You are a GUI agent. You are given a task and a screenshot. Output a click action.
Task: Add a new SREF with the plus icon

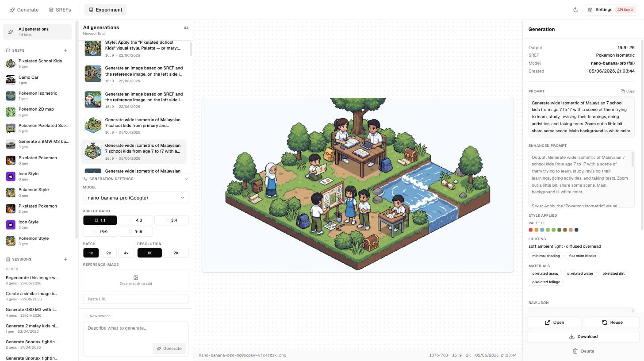tap(65, 50)
